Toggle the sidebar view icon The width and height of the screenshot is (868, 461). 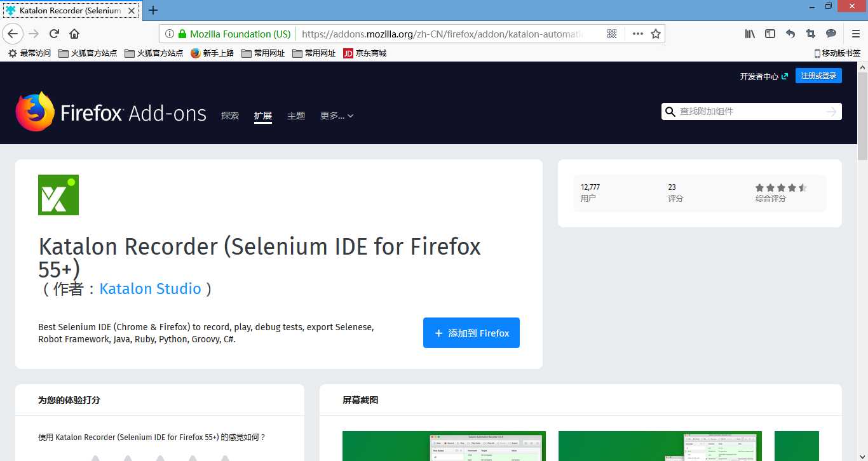click(x=770, y=34)
